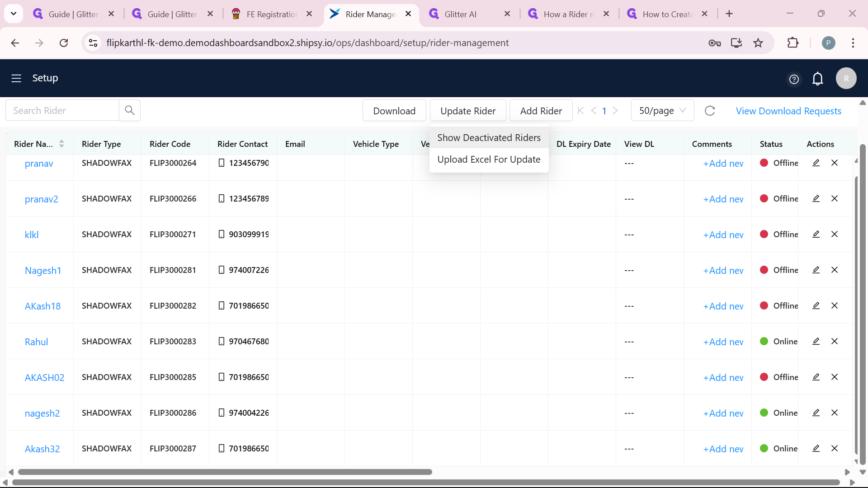Open the 50/page size dropdown

pos(662,111)
